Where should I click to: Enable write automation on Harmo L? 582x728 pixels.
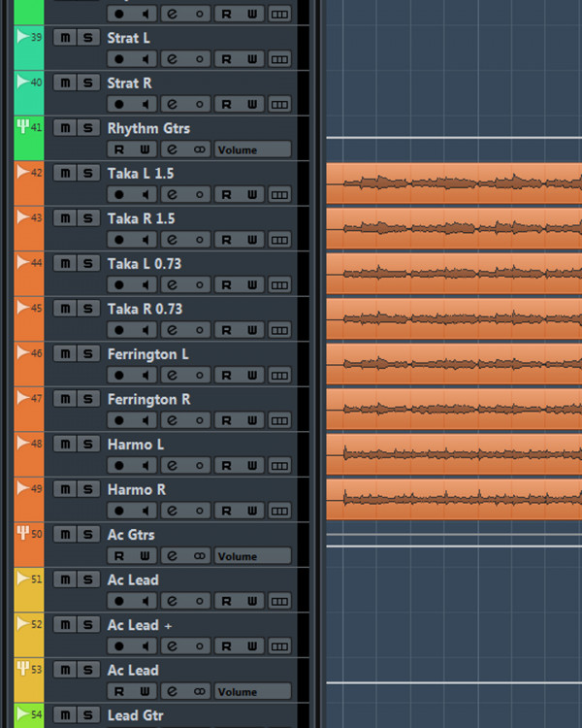point(252,465)
